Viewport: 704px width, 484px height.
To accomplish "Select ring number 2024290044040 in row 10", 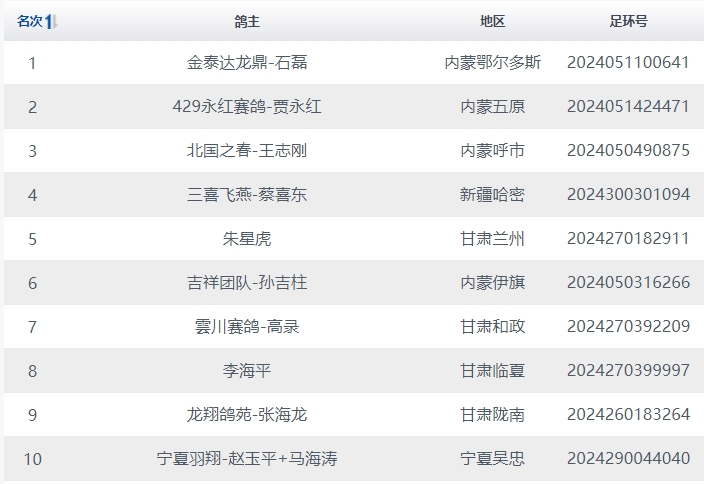I will point(628,459).
